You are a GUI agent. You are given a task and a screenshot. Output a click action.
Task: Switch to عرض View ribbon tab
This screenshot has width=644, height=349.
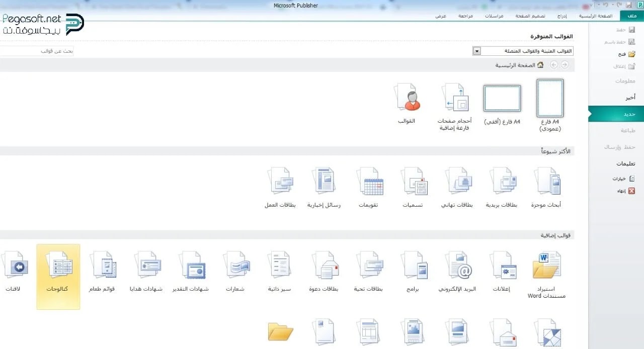coord(441,16)
